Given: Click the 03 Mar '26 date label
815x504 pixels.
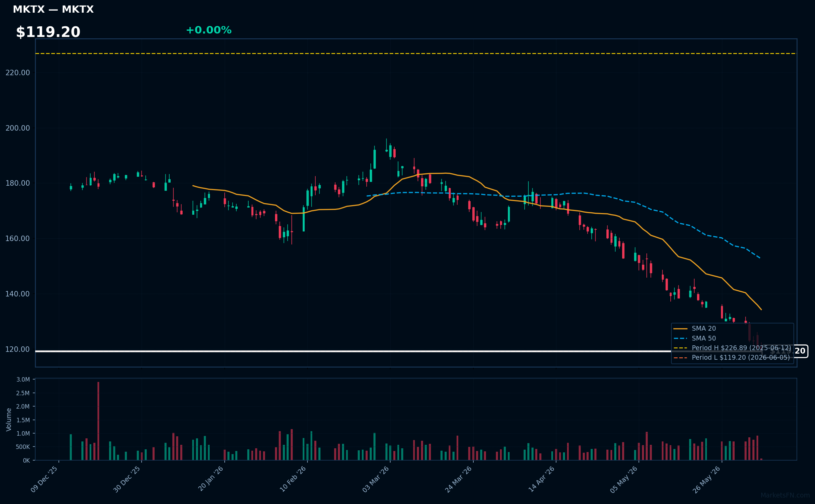Looking at the screenshot, I should coord(376,479).
